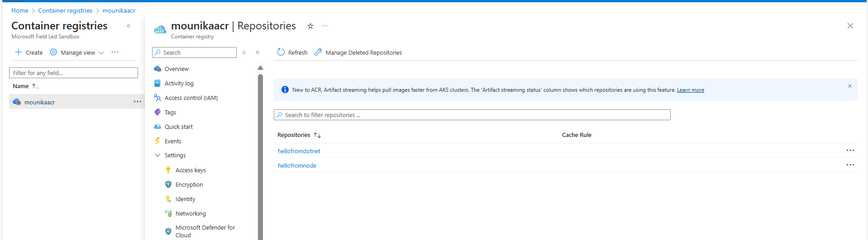Open mounikaacr breadcrumb link

[x=119, y=10]
